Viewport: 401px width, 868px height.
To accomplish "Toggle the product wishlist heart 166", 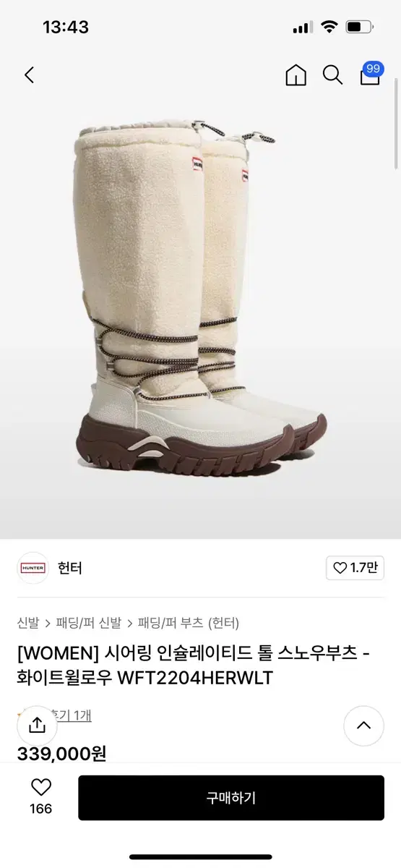I will (x=41, y=796).
